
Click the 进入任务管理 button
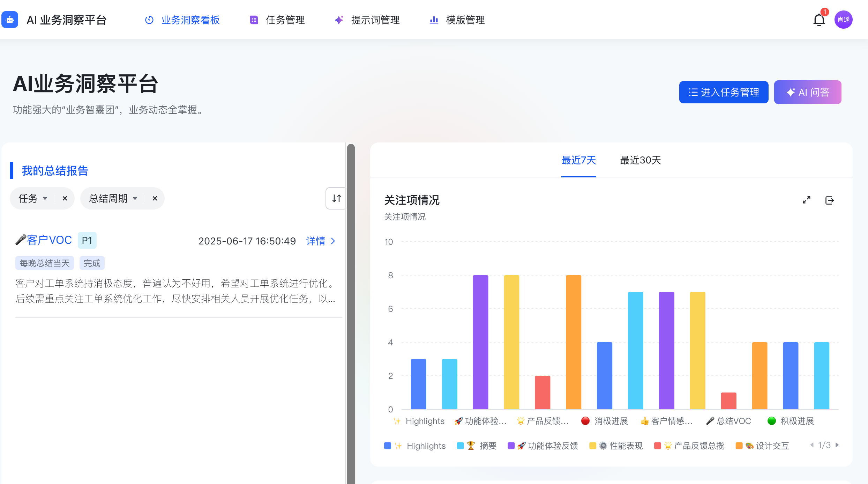(x=723, y=92)
